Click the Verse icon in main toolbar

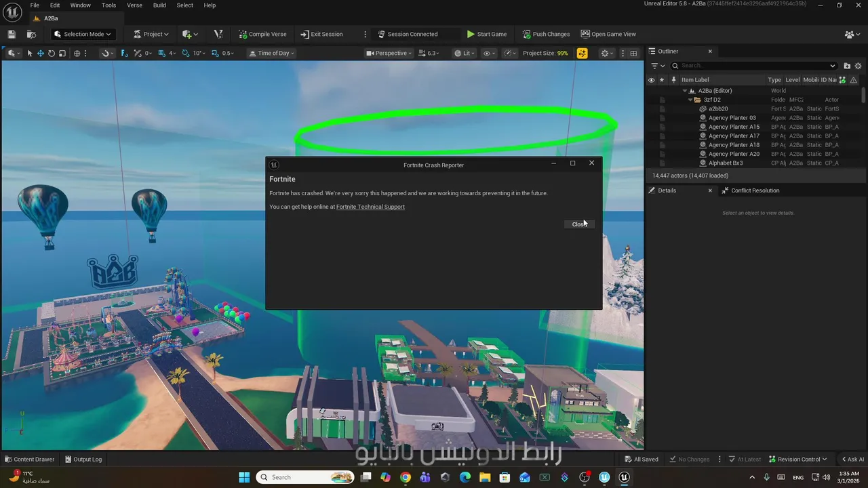218,34
